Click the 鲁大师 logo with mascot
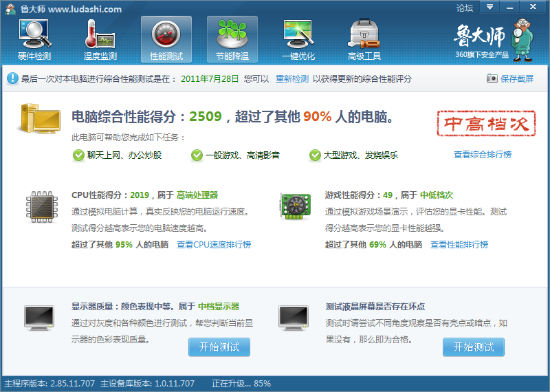Screen dimensions: 550x392 pyautogui.click(x=494, y=40)
